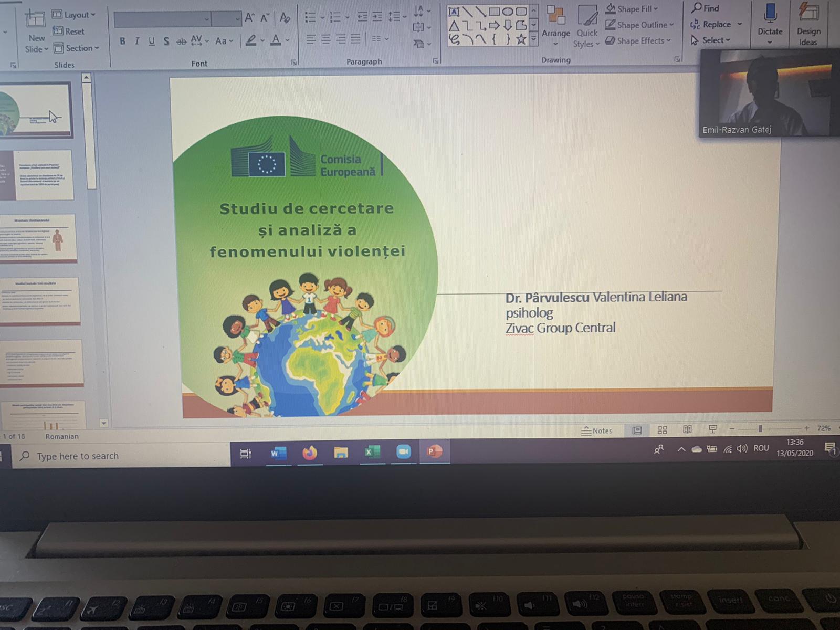Viewport: 840px width, 630px height.
Task: Select the second slide thumbnail
Action: pyautogui.click(x=43, y=175)
